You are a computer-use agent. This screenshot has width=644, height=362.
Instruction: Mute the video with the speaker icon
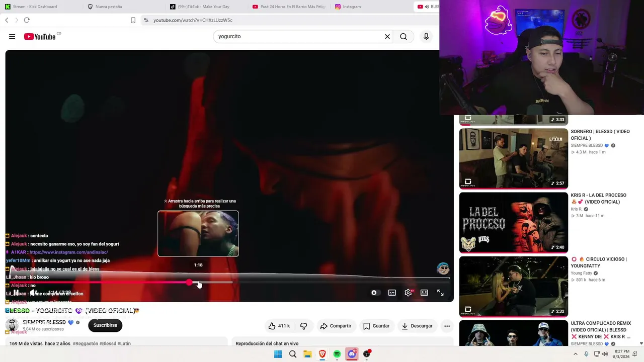(x=33, y=293)
